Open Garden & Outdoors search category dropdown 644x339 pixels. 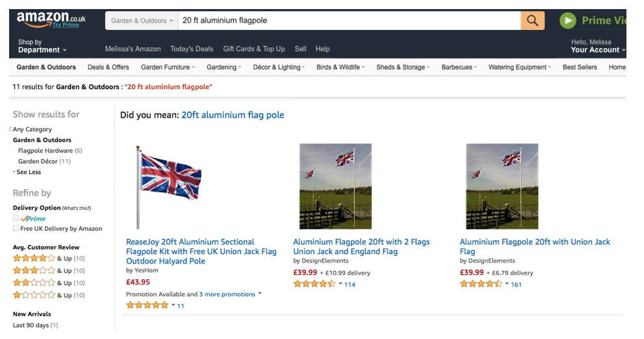142,21
